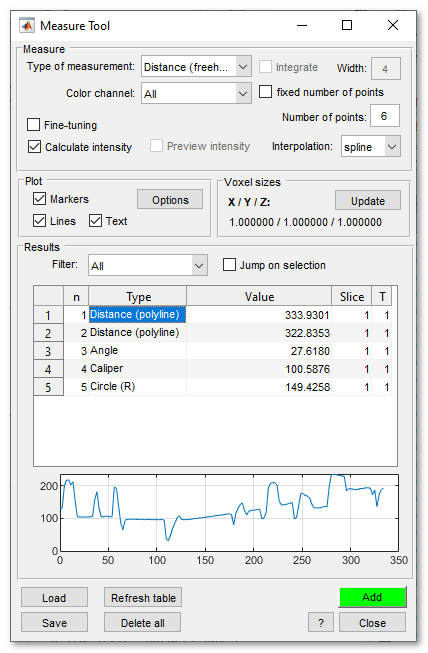Screen dimensions: 428x653
Task: Open the Interpolation spline dropdown
Action: tap(371, 147)
